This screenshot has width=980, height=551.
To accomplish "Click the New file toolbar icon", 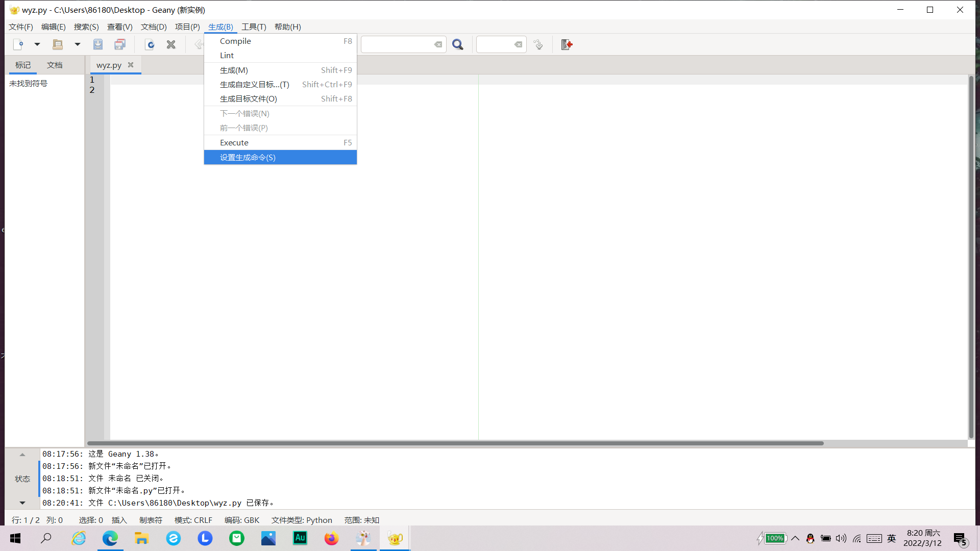I will [x=18, y=44].
